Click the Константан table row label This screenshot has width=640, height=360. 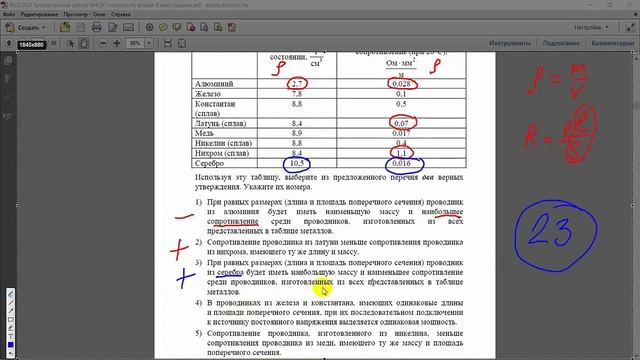[x=215, y=109]
